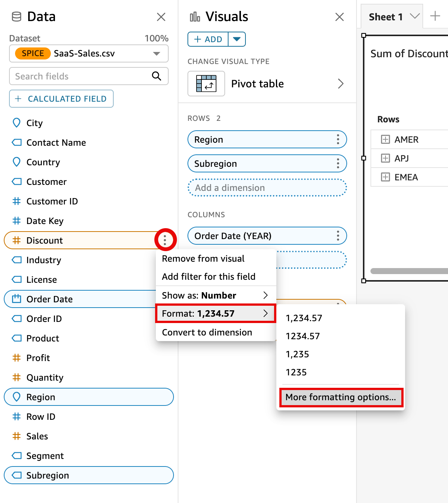Open Format: 1,234.57 submenu

click(216, 313)
